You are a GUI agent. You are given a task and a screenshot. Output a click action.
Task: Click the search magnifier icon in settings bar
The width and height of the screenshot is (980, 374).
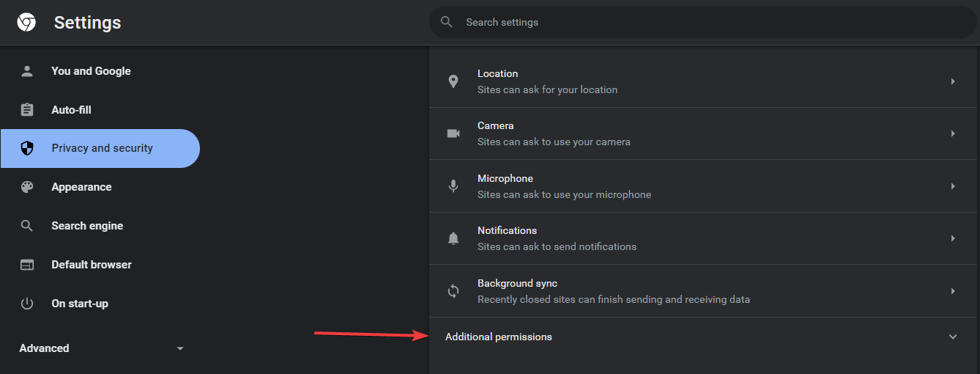pos(447,22)
